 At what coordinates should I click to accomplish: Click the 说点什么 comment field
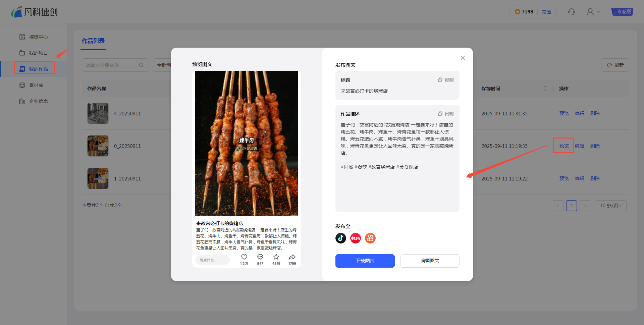213,260
